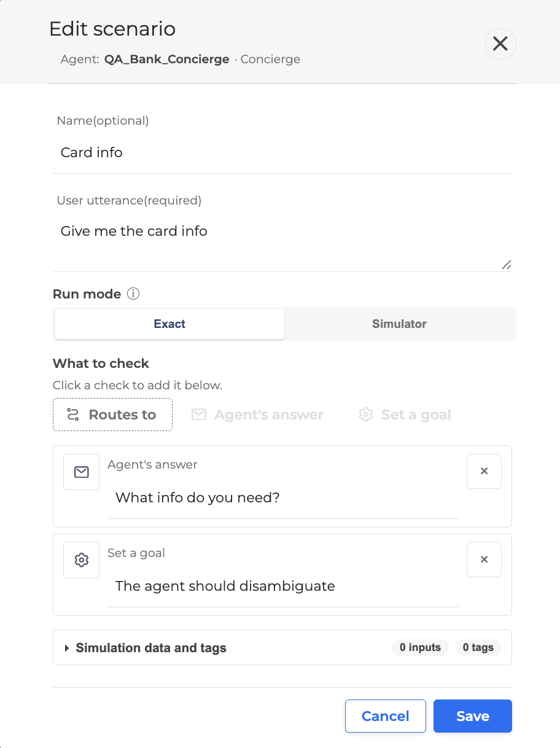Close the Edit scenario dialog
This screenshot has height=748, width=560.
coord(500,44)
